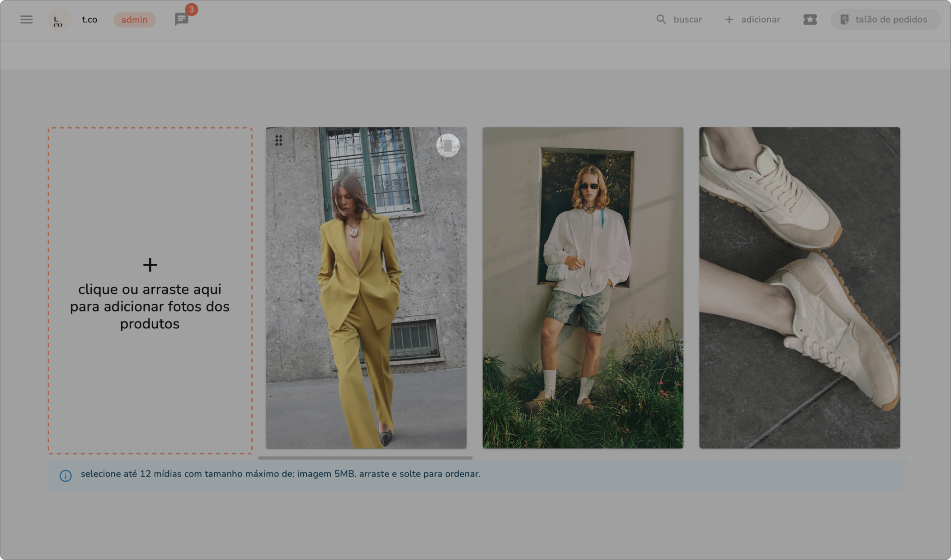The width and height of the screenshot is (951, 560).
Task: Click the dashed photo upload dropzone text
Action: click(x=150, y=307)
